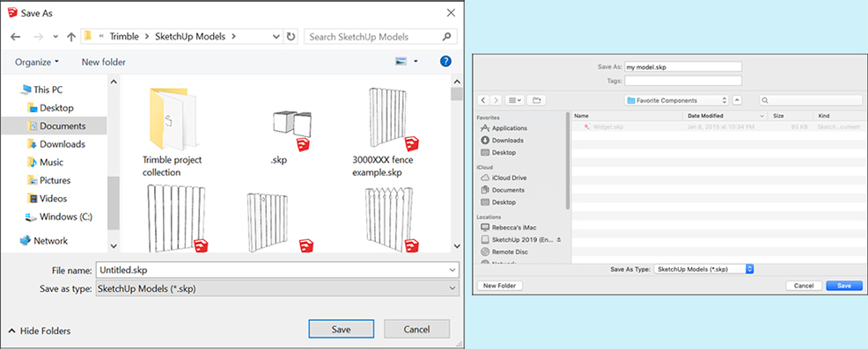Open the Windows dialog help icon

(x=445, y=62)
